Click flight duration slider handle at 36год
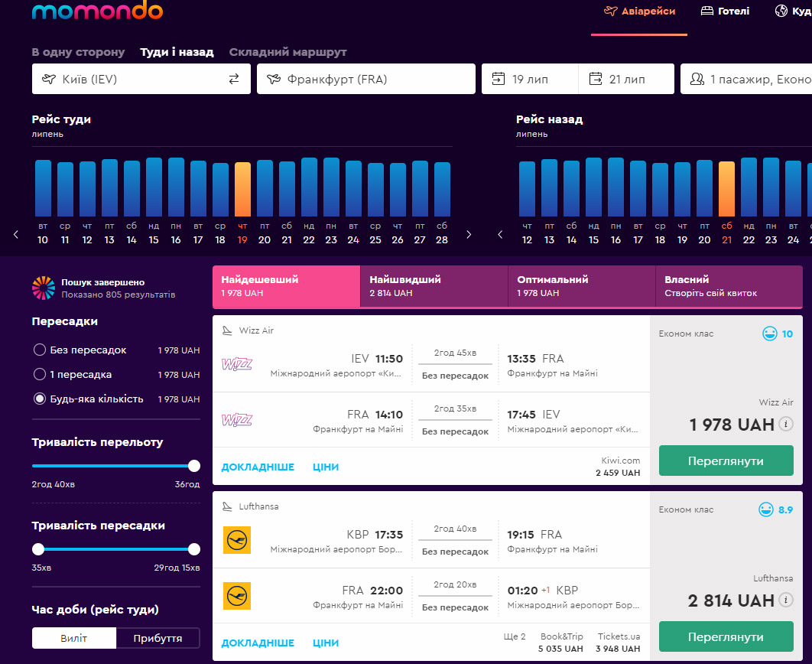This screenshot has height=664, width=812. (x=194, y=466)
